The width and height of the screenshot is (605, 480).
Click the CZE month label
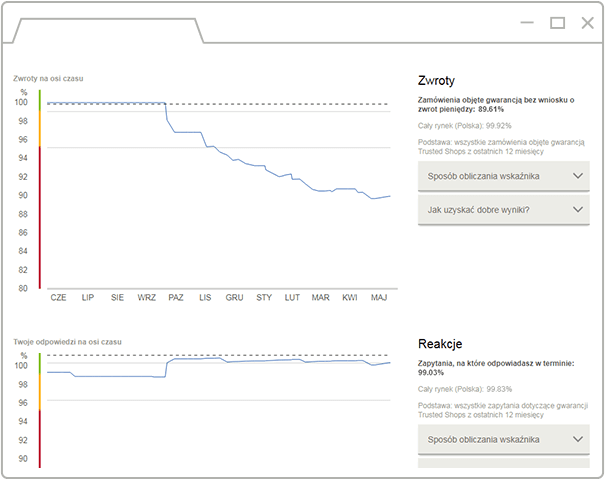coord(59,297)
